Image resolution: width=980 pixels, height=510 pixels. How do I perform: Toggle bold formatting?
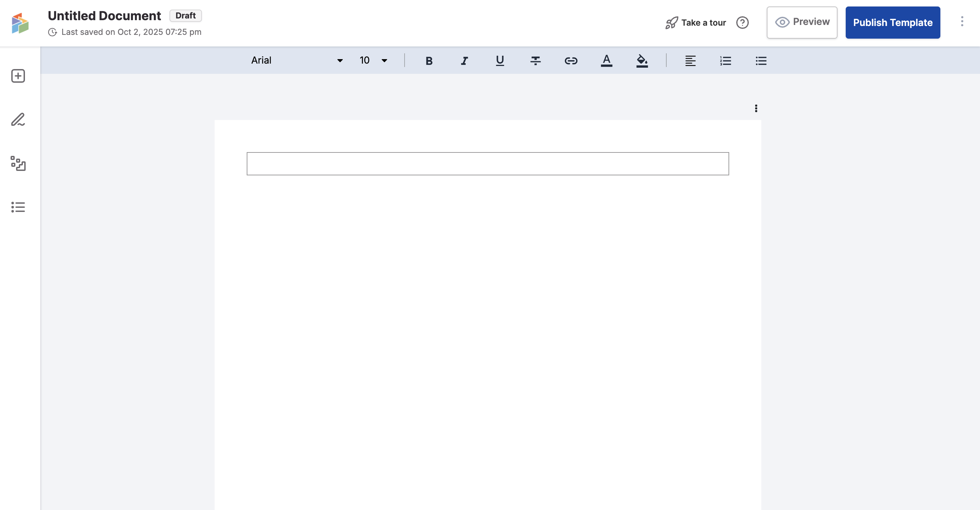(x=429, y=61)
